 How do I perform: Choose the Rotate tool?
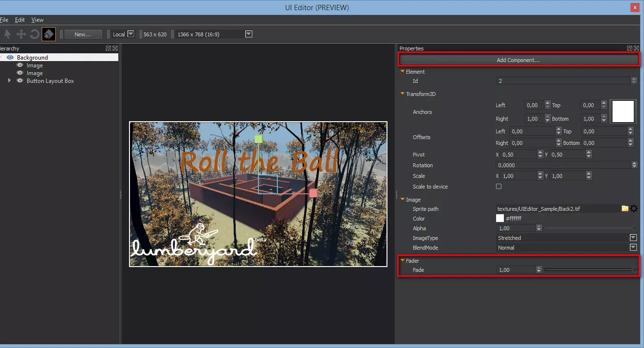(34, 34)
